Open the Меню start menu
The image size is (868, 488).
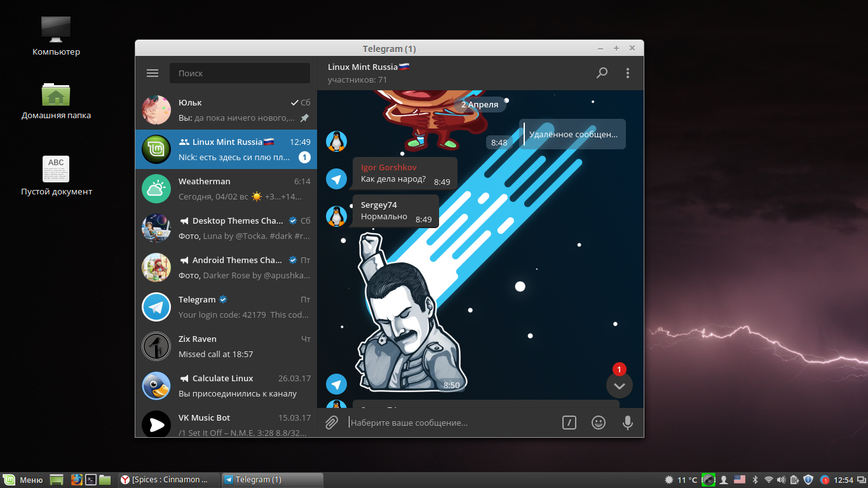(x=23, y=480)
